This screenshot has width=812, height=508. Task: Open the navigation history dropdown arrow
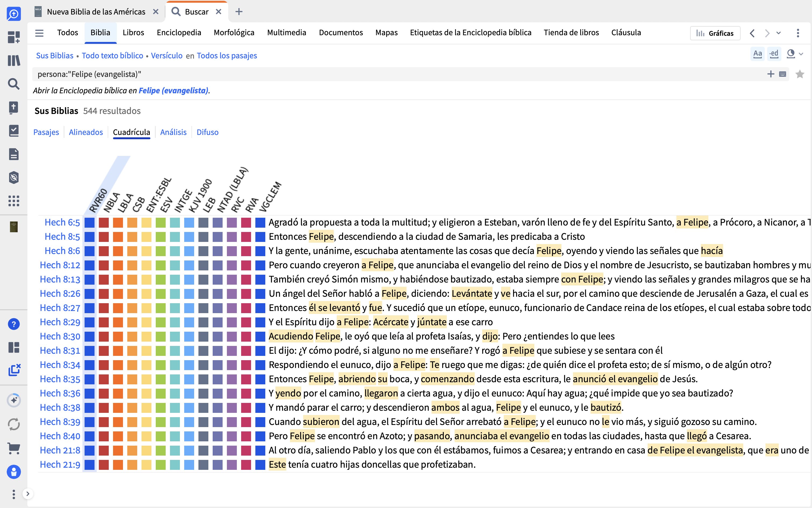click(779, 33)
